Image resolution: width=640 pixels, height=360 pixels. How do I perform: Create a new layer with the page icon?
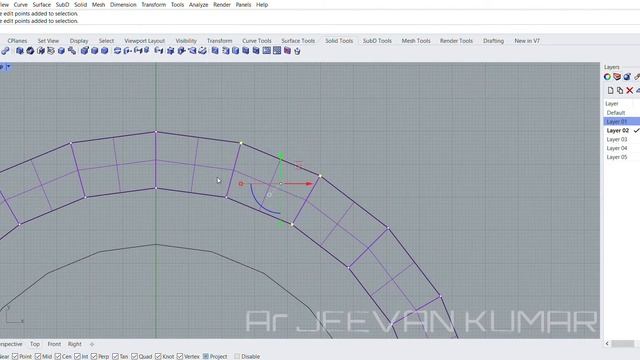coord(611,91)
